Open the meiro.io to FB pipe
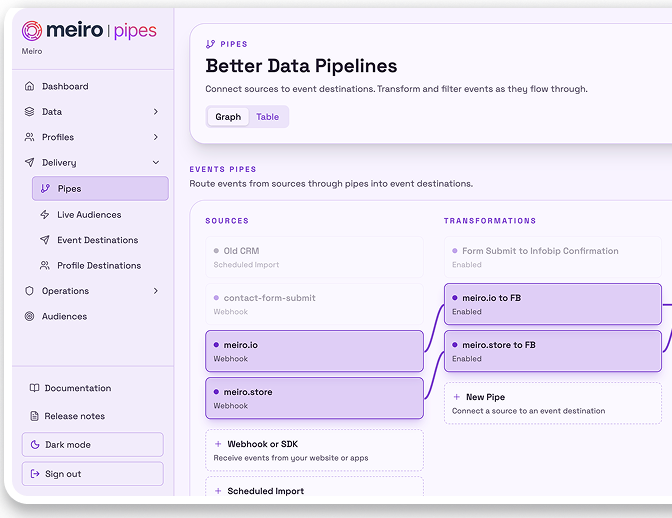Image resolution: width=672 pixels, height=518 pixels. pos(553,304)
